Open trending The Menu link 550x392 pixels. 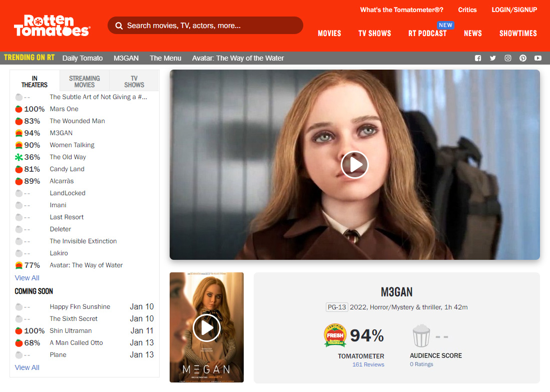pos(165,58)
